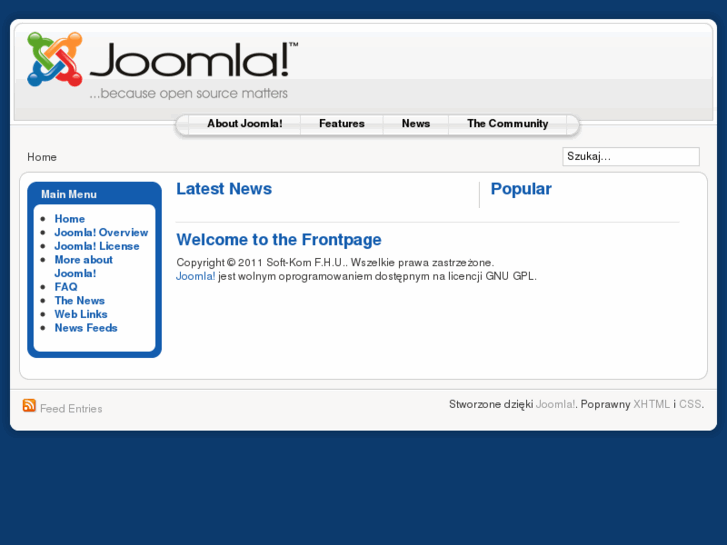Image resolution: width=727 pixels, height=545 pixels.
Task: Open The Community menu item
Action: (508, 124)
